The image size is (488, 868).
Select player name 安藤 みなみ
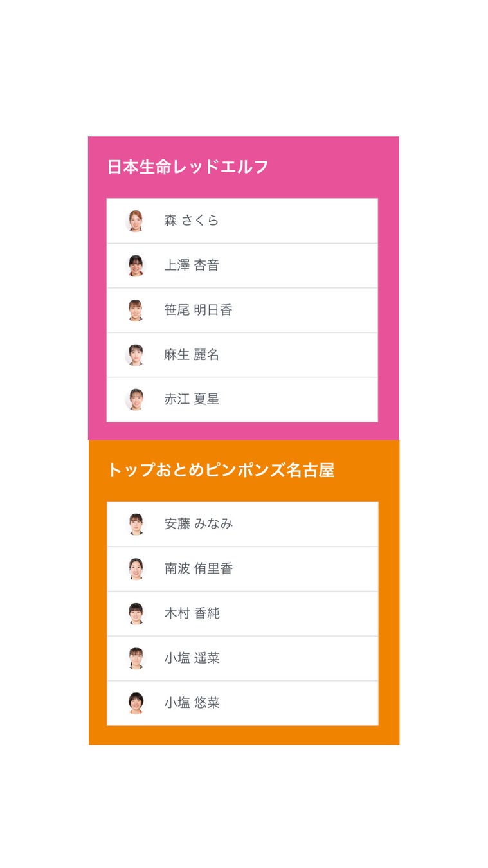click(199, 524)
